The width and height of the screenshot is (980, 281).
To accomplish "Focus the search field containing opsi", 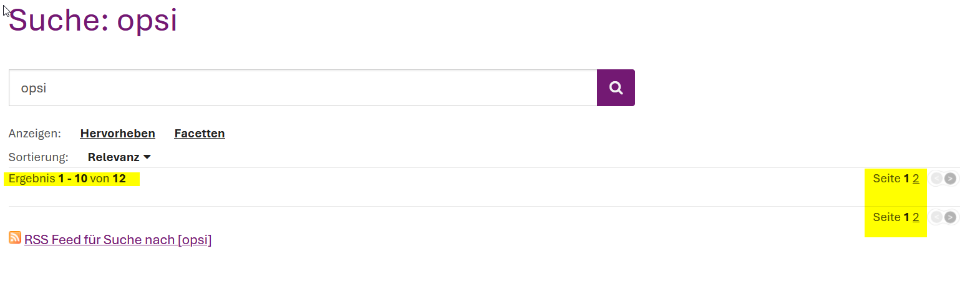I will [x=303, y=88].
